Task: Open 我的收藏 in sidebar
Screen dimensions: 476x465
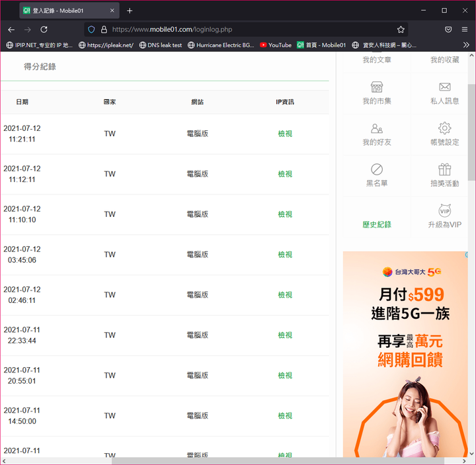Action: pos(444,60)
